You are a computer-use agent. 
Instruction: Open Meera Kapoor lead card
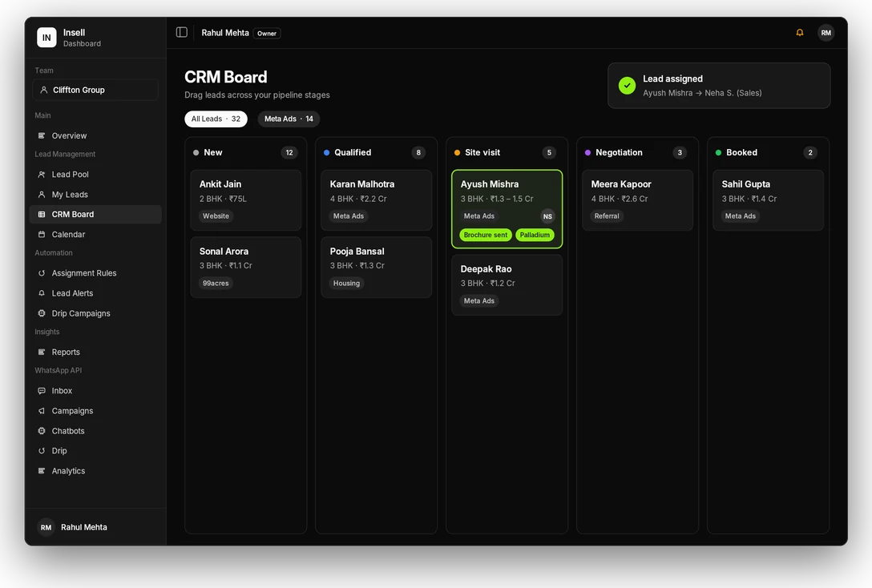point(638,200)
